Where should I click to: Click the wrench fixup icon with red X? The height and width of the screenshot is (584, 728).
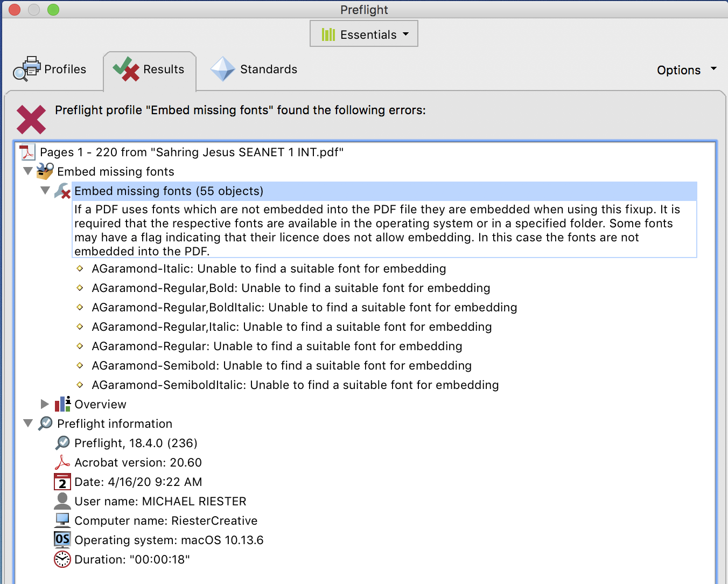coord(62,191)
